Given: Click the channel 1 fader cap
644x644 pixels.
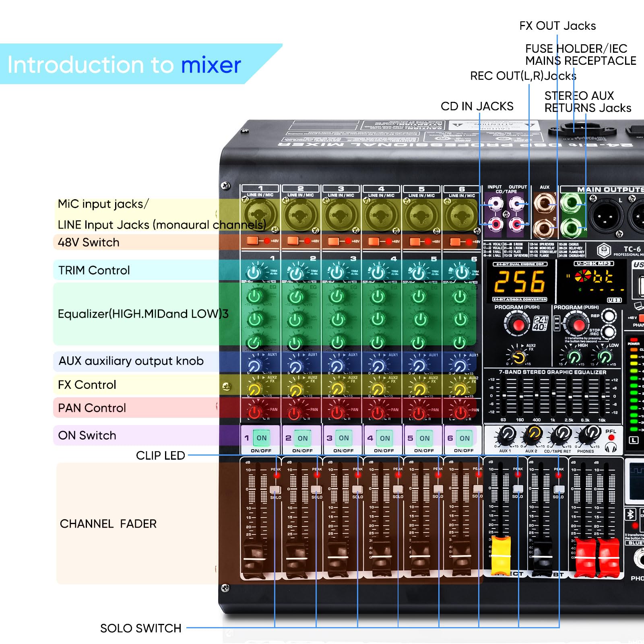Looking at the screenshot, I should (x=255, y=559).
